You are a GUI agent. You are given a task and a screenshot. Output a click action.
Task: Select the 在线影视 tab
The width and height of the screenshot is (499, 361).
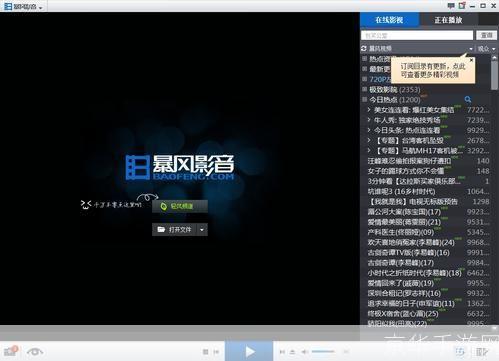[x=389, y=20]
